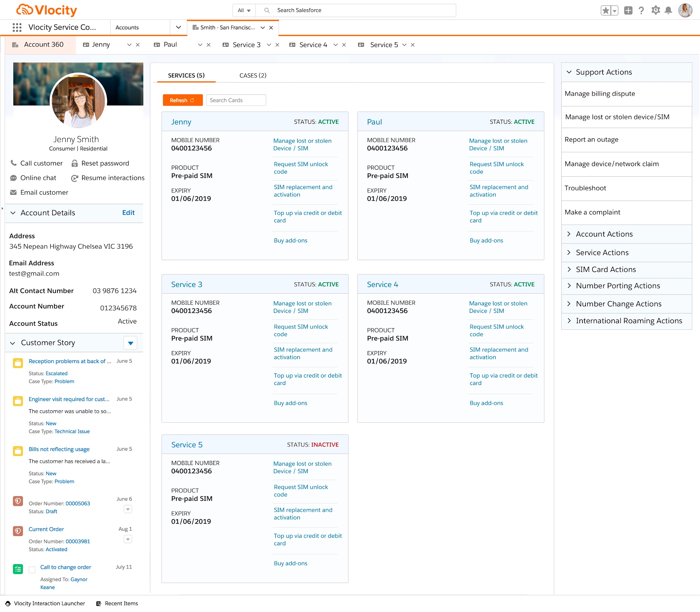Open the setup gear icon
Screen dimensions: 700x612
(655, 10)
